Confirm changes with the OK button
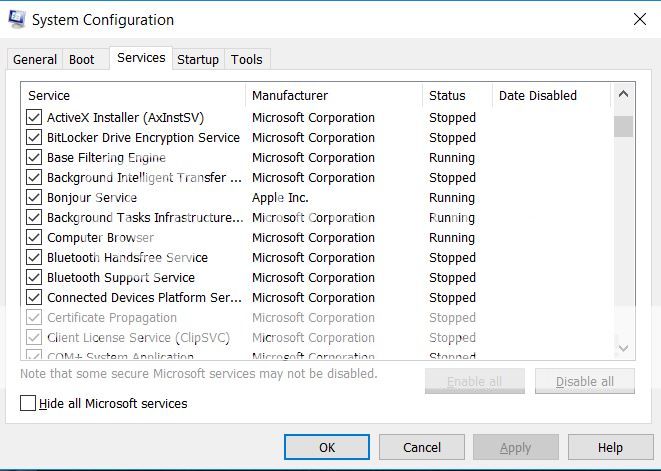 [x=327, y=447]
